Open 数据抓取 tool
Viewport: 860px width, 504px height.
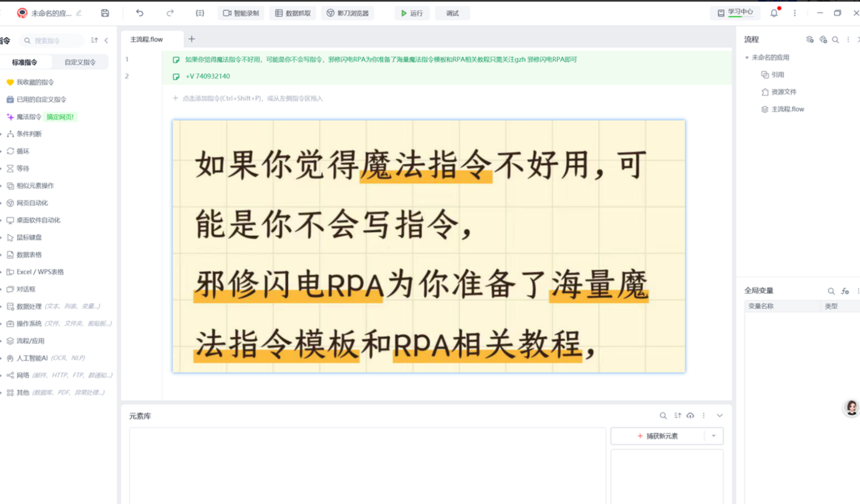(x=293, y=13)
